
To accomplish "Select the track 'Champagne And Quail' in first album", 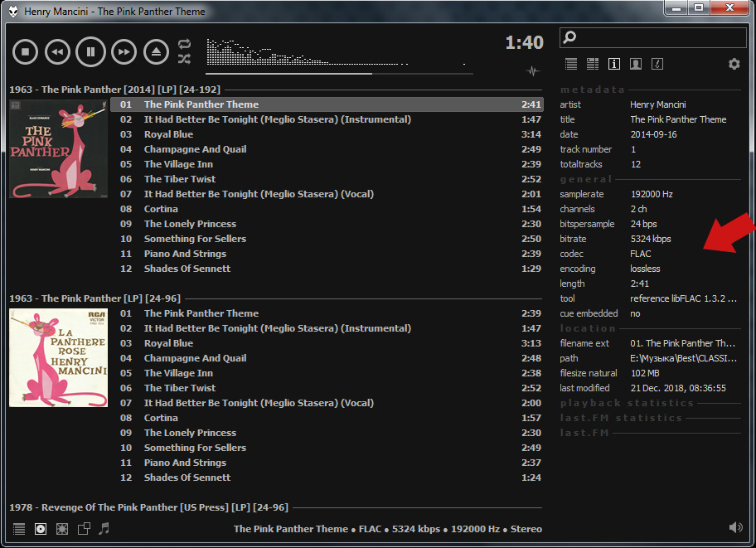I will coord(195,149).
